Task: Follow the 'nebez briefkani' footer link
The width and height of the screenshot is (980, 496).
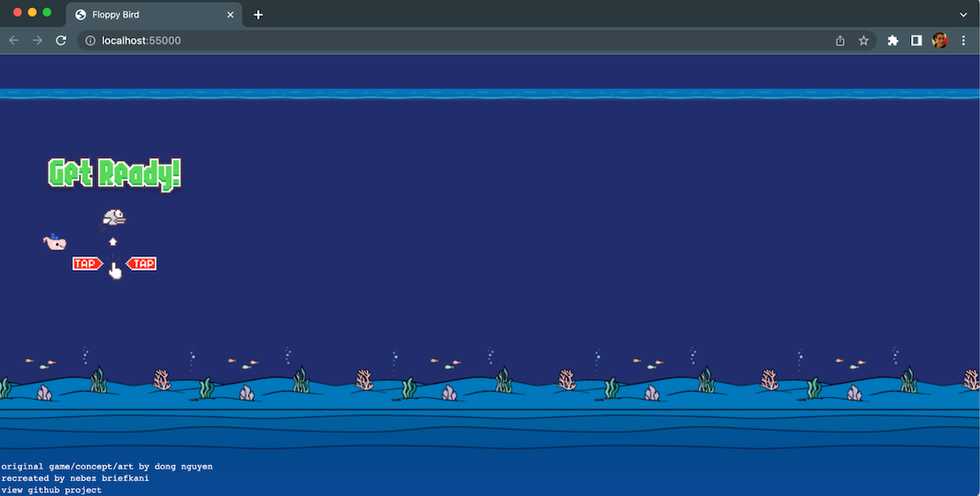Action: point(103,478)
